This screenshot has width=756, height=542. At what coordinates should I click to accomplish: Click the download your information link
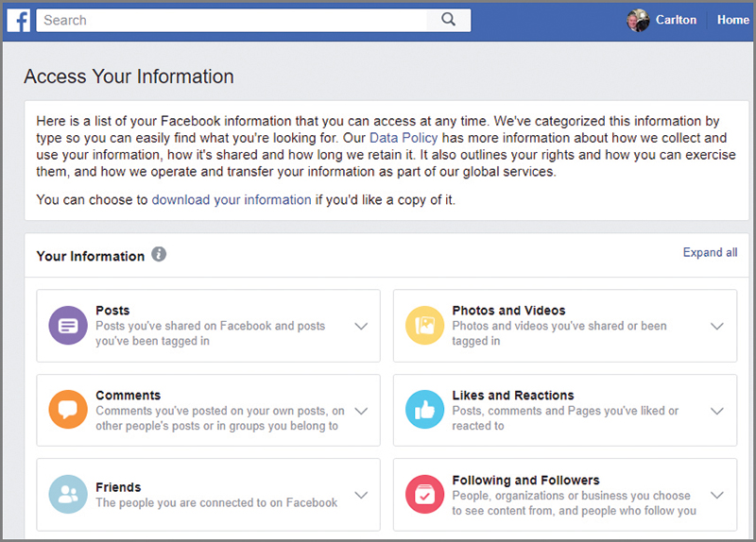(232, 200)
